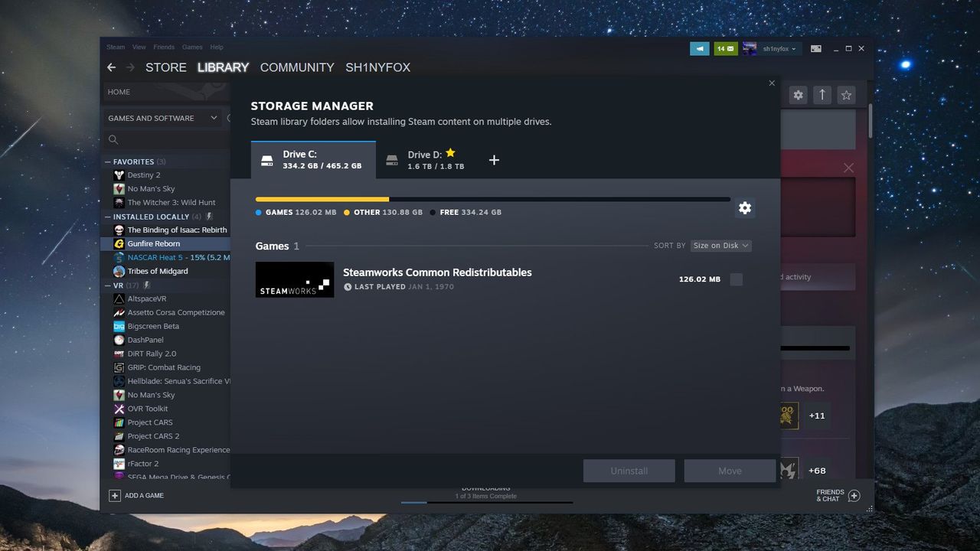The height and width of the screenshot is (551, 980).
Task: Open game settings gear in library page
Action: (798, 95)
